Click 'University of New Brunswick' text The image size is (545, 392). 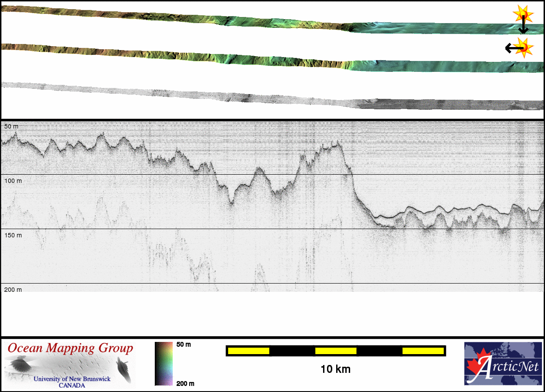pyautogui.click(x=72, y=379)
